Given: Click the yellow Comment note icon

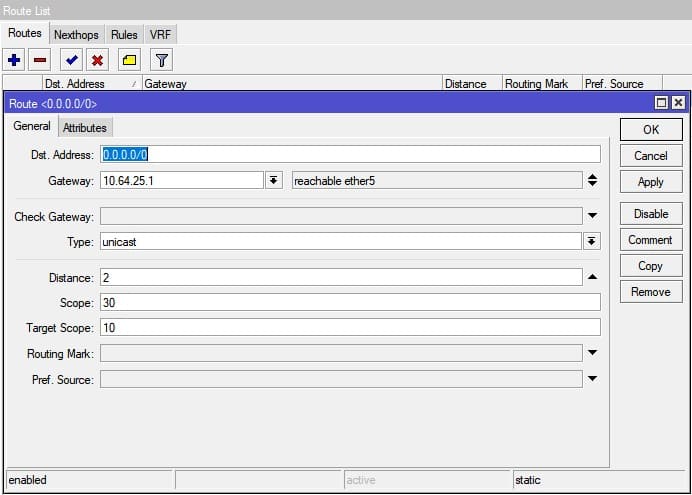Looking at the screenshot, I should 129,60.
